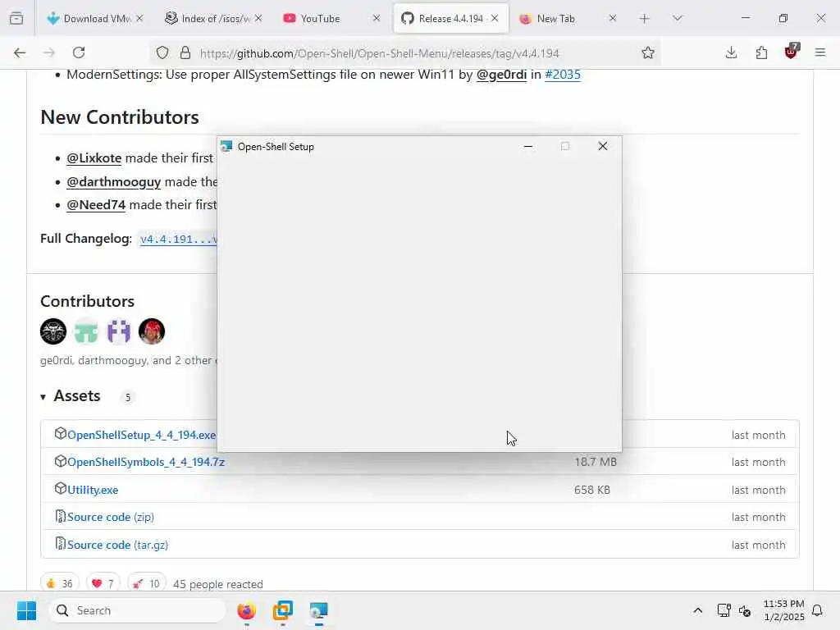This screenshot has height=630, width=840.
Task: Close the Index of /isos tab
Action: click(258, 18)
